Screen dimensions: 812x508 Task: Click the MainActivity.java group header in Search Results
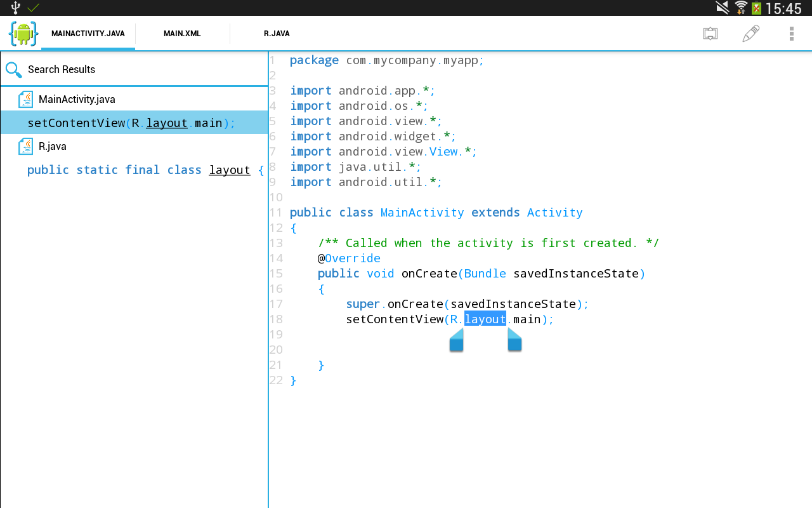(76, 99)
